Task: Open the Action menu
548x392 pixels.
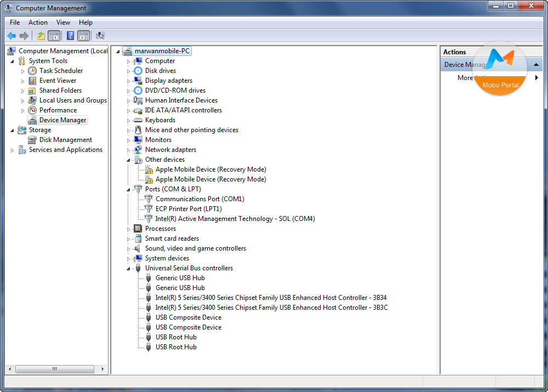Action: [x=38, y=22]
